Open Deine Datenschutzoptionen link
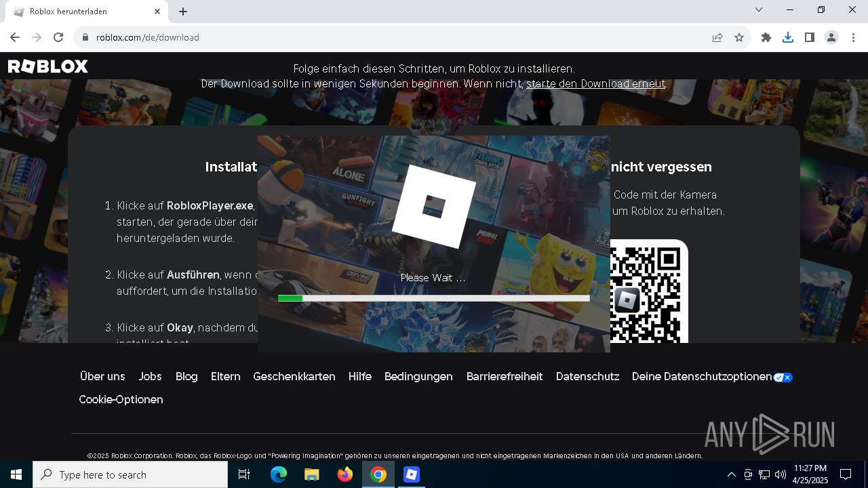The height and width of the screenshot is (488, 868). [x=711, y=376]
